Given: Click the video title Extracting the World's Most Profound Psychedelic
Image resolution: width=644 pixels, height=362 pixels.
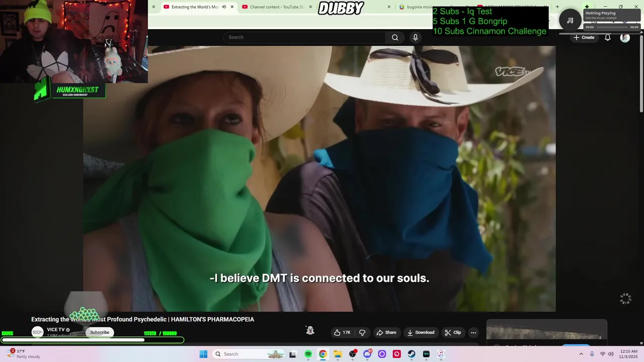Looking at the screenshot, I should point(142,319).
